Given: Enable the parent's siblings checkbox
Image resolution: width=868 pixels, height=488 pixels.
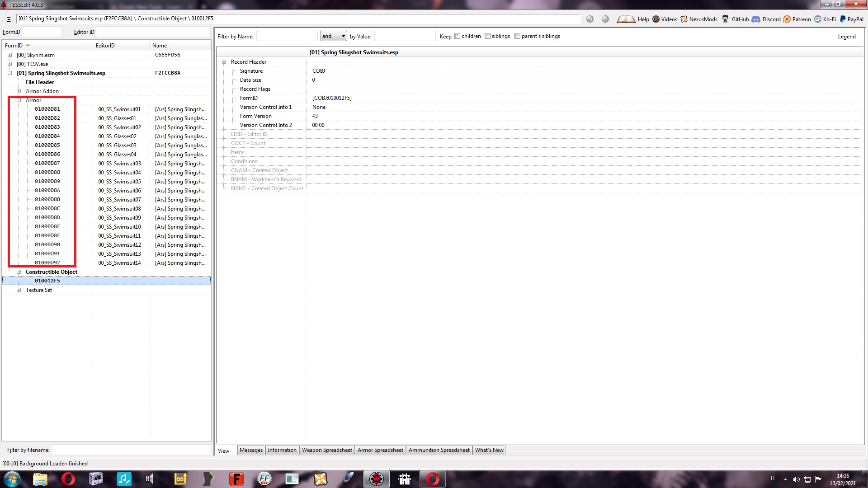Looking at the screenshot, I should click(x=517, y=36).
